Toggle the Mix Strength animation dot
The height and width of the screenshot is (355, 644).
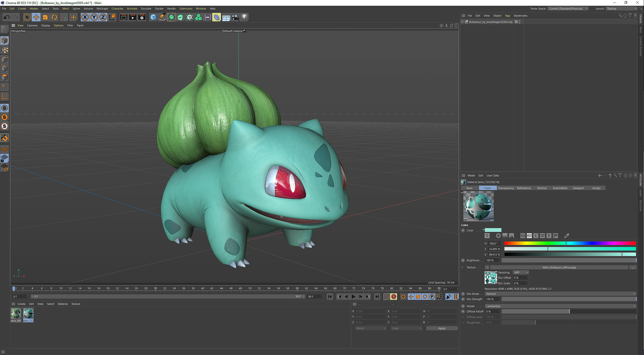pyautogui.click(x=463, y=299)
